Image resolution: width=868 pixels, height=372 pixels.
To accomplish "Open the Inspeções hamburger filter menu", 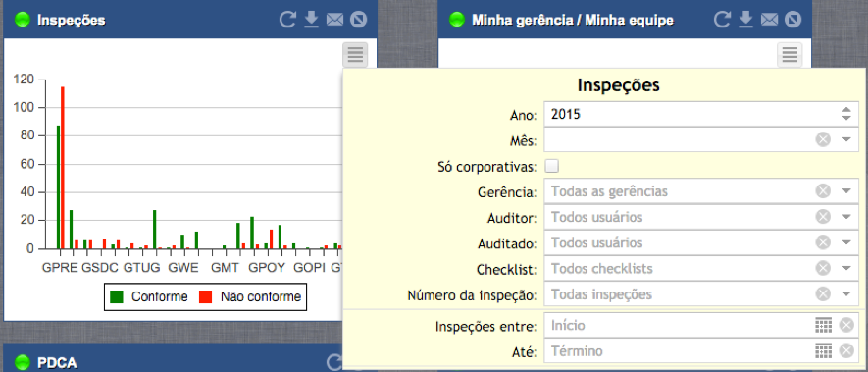I will click(355, 54).
